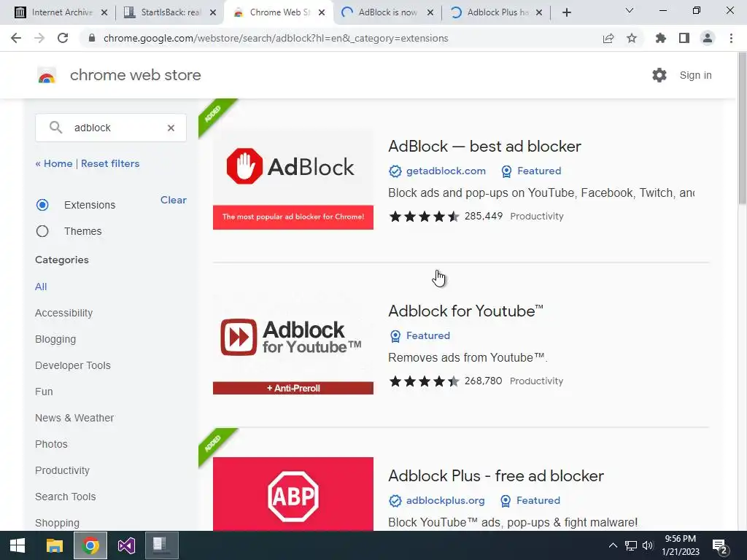Bookmark this tab with the star icon
The image size is (747, 560).
click(x=632, y=38)
